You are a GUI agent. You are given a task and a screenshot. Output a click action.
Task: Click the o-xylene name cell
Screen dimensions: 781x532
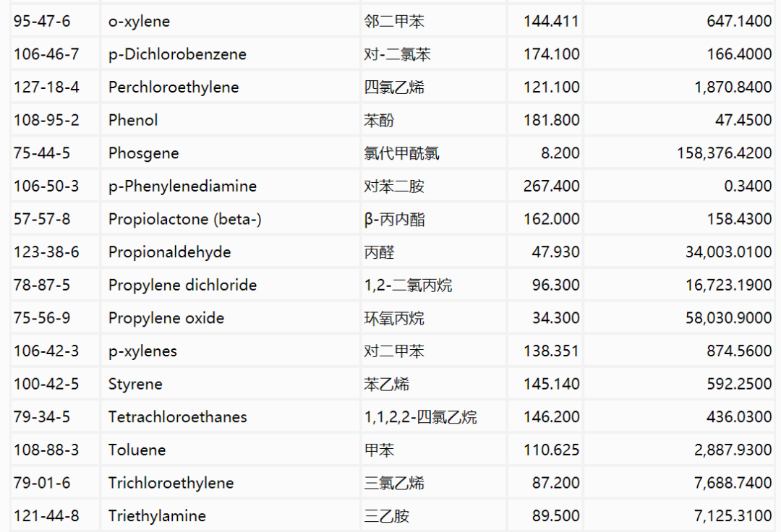pos(140,22)
